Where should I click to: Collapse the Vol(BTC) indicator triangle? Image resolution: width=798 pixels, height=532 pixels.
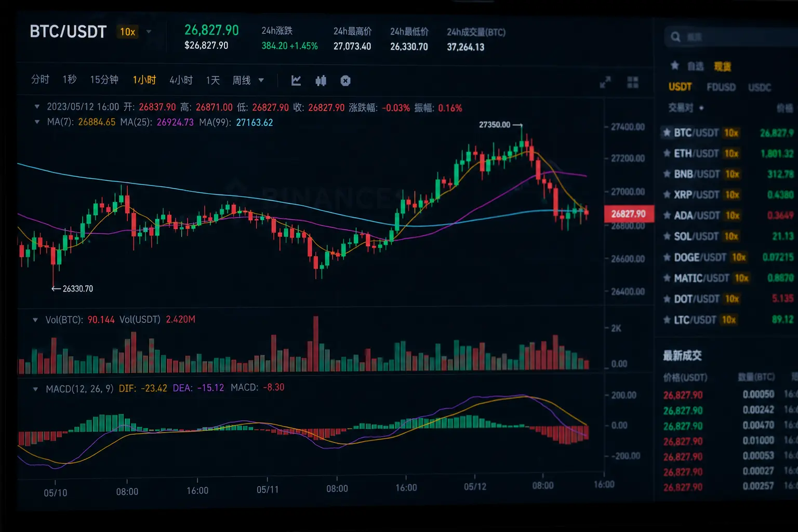click(35, 320)
